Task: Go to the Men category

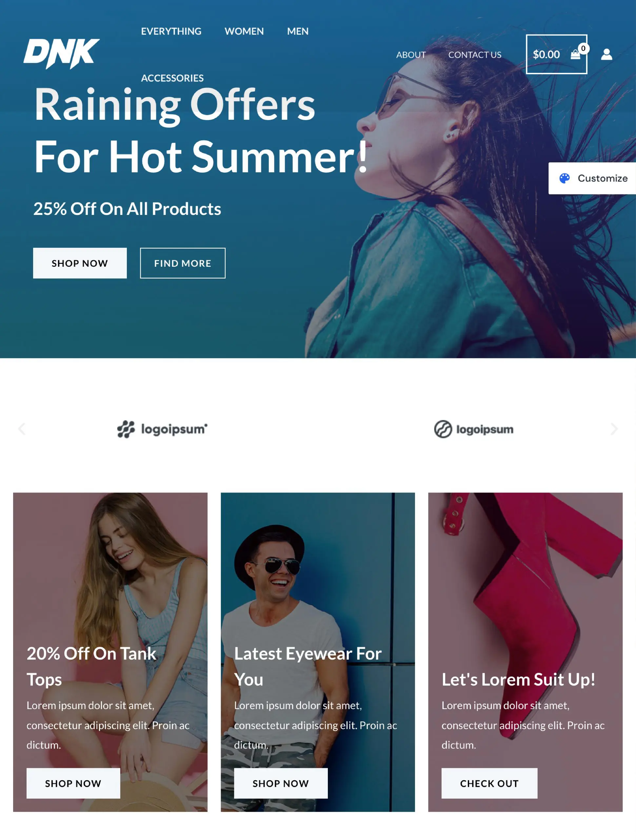Action: (298, 31)
